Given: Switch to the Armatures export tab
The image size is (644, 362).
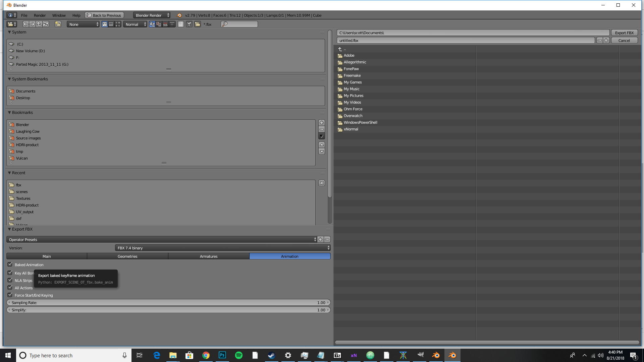Looking at the screenshot, I should pyautogui.click(x=209, y=256).
